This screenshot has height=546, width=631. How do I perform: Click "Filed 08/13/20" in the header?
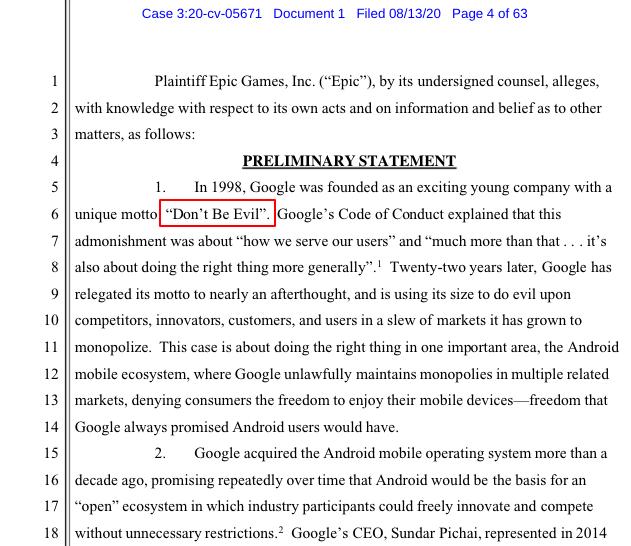pos(398,14)
